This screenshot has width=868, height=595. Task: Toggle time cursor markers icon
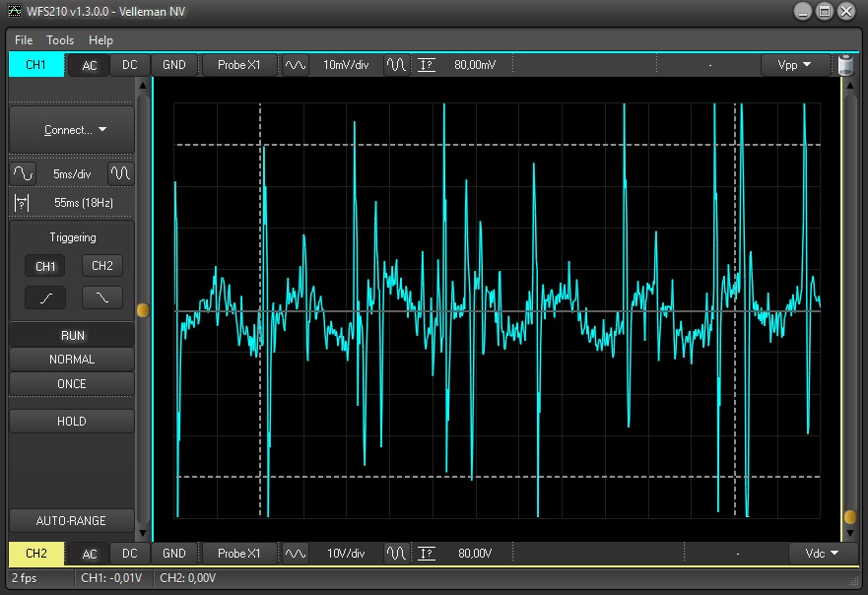tap(22, 203)
